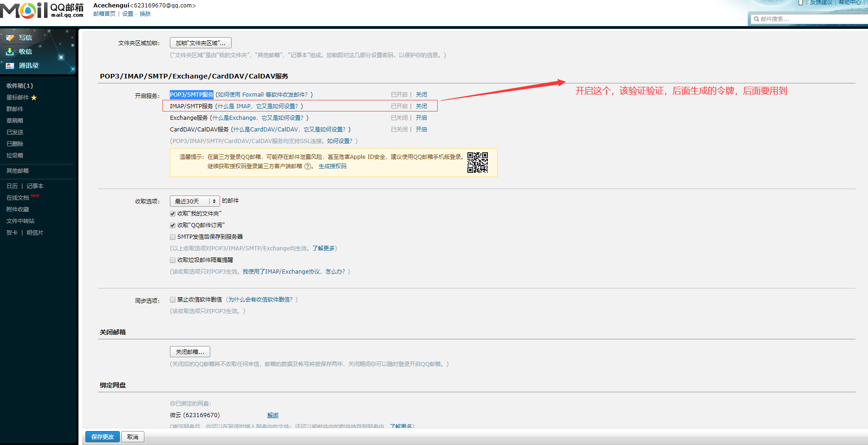
Task: Open 已删除 folder
Action: tap(15, 144)
